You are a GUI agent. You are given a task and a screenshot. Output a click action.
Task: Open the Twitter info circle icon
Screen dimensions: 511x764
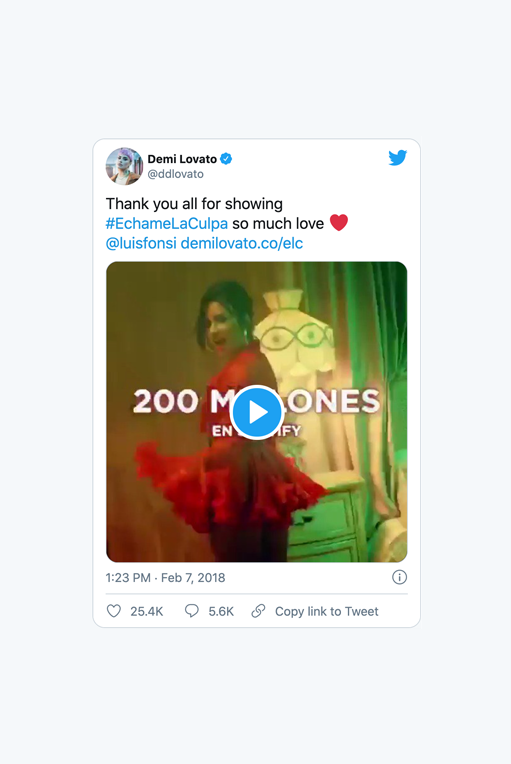tap(399, 577)
